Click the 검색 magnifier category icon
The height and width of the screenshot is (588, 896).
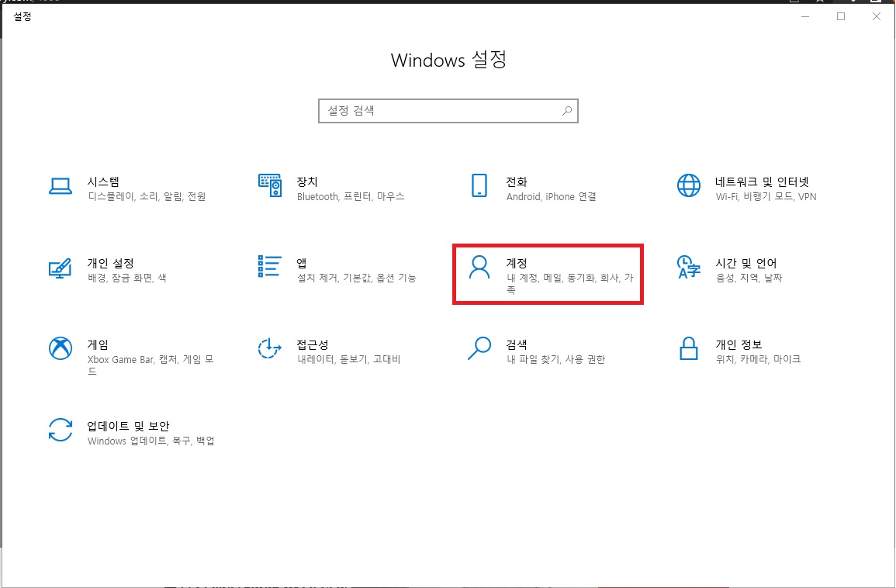[x=479, y=348]
